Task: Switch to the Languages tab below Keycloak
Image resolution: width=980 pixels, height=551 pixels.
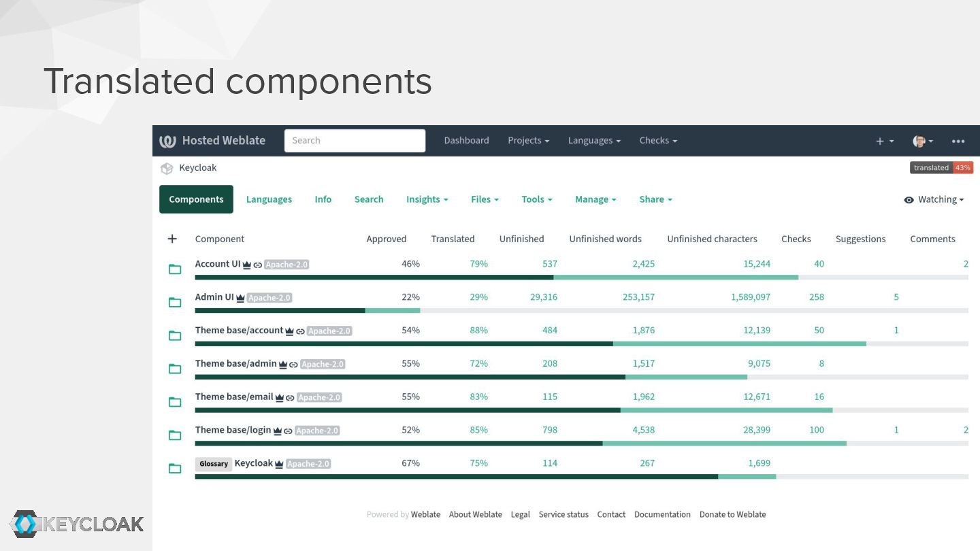Action: pyautogui.click(x=269, y=199)
